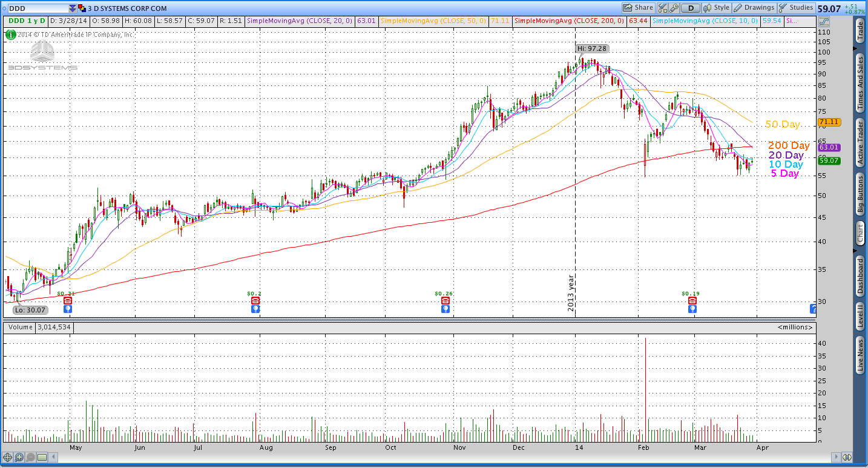Image resolution: width=868 pixels, height=468 pixels.
Task: Click the symbol-link colored squares icon beside DDD
Action: (82, 8)
